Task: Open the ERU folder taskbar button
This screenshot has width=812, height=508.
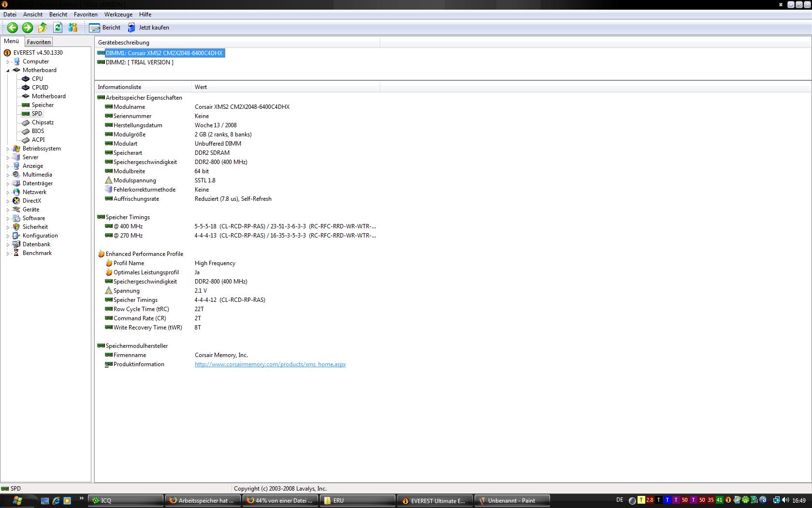Action: point(358,501)
